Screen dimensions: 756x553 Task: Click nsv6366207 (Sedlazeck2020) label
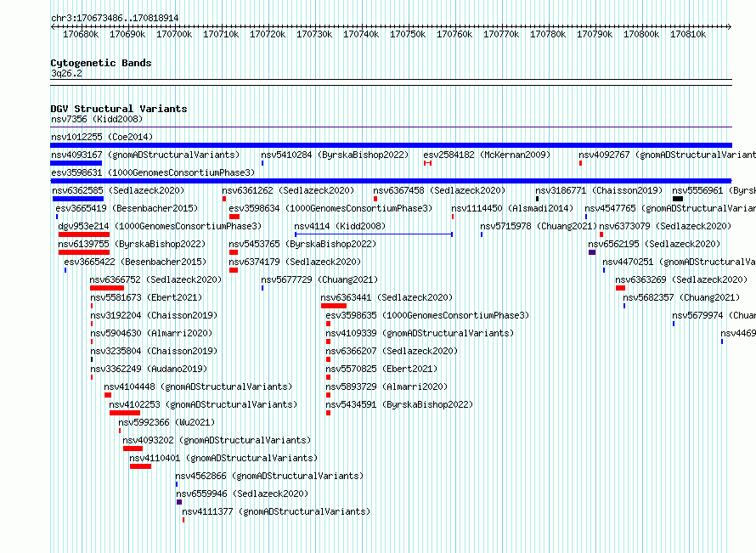tap(392, 351)
